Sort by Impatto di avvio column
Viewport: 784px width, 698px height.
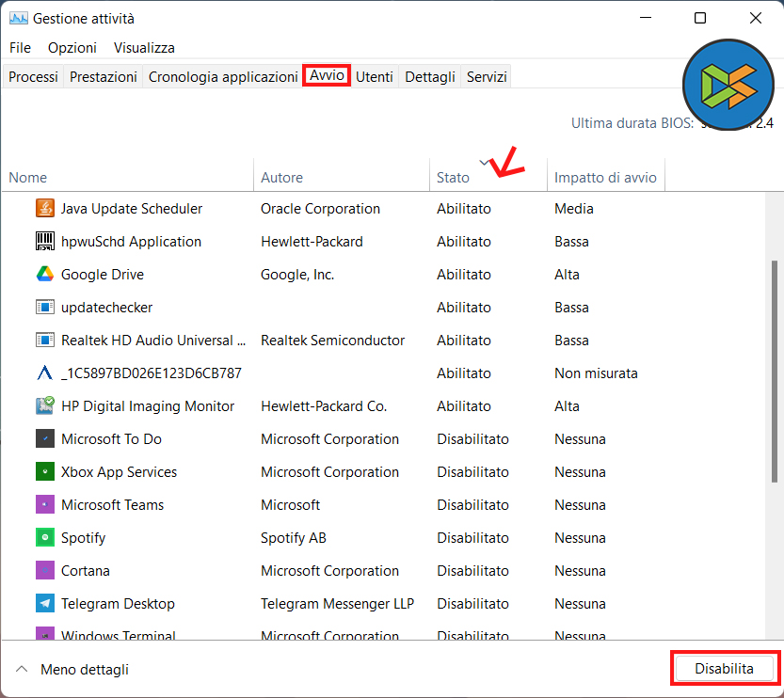point(605,178)
